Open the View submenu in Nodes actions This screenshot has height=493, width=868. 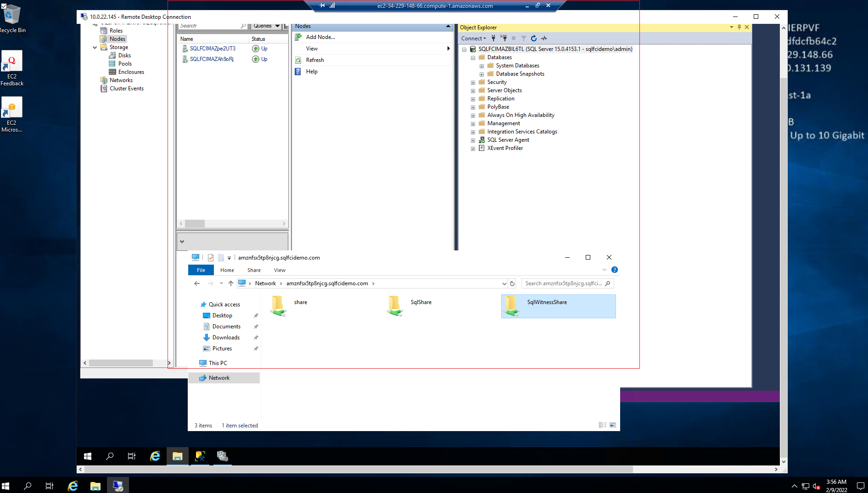point(372,49)
